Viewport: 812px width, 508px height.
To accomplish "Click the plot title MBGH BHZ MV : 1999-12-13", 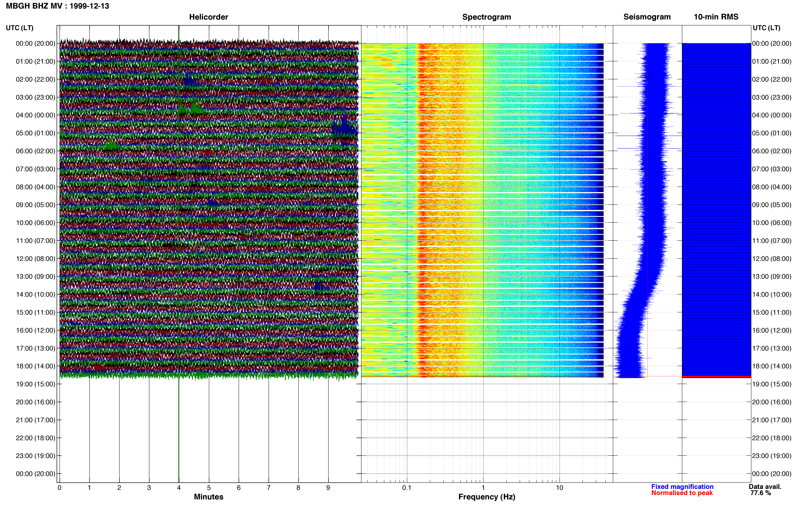I will (x=57, y=6).
